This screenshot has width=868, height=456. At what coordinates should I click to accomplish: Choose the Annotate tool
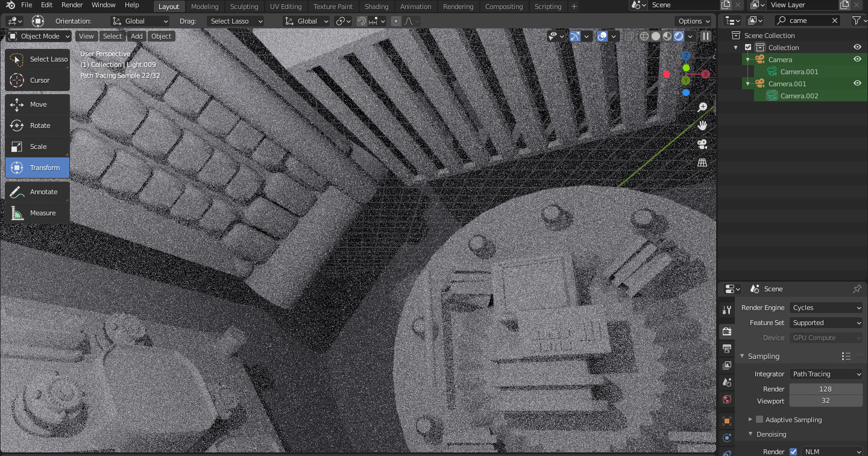[37, 192]
